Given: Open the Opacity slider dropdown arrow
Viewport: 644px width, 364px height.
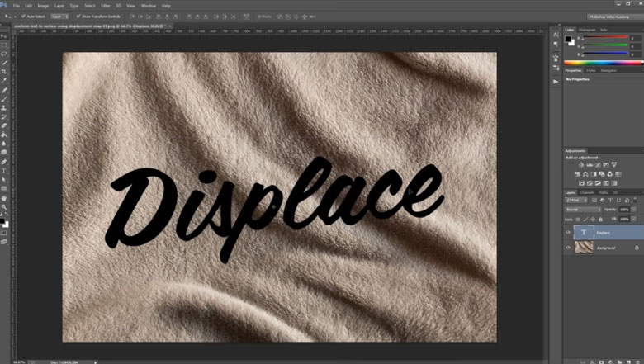Looking at the screenshot, I should coord(634,210).
